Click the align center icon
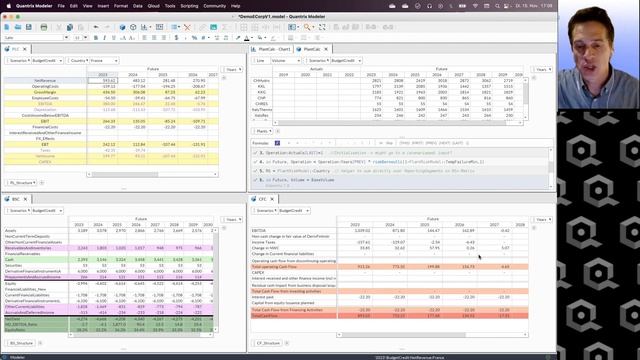This screenshot has width=640, height=360. tap(154, 38)
